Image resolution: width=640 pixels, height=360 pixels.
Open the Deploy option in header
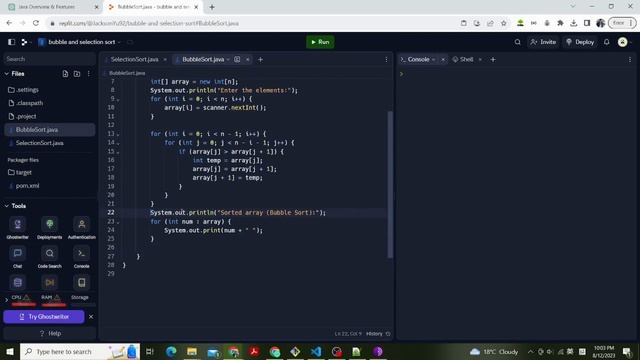click(x=580, y=42)
